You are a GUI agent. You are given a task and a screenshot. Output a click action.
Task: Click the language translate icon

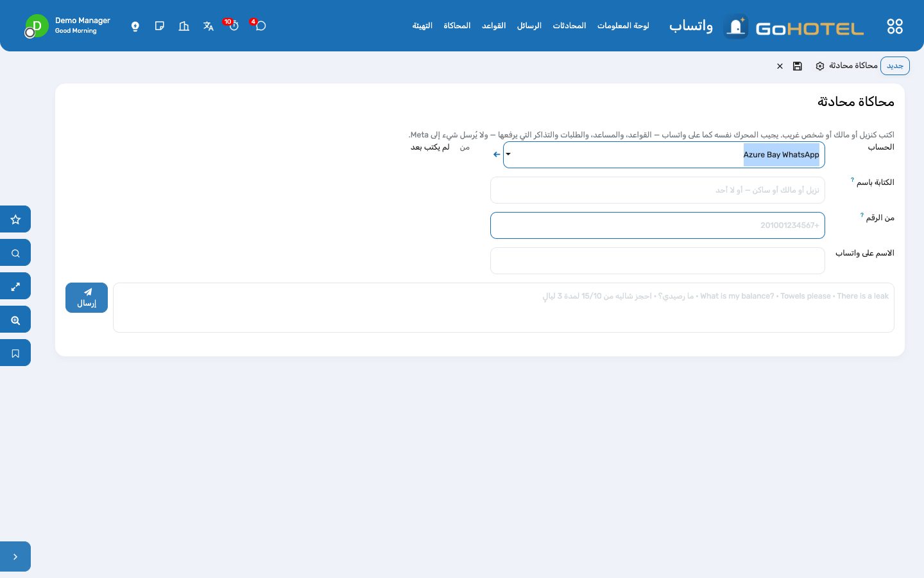pyautogui.click(x=208, y=26)
